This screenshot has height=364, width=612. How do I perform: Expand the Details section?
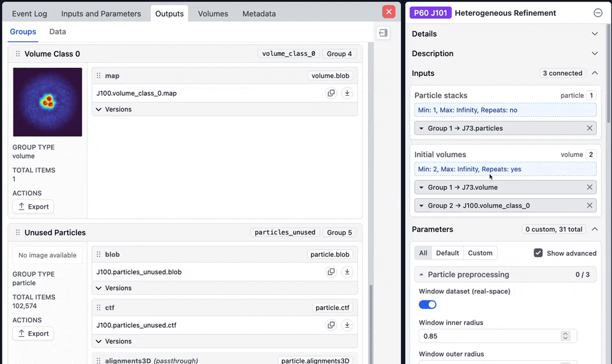pyautogui.click(x=594, y=34)
